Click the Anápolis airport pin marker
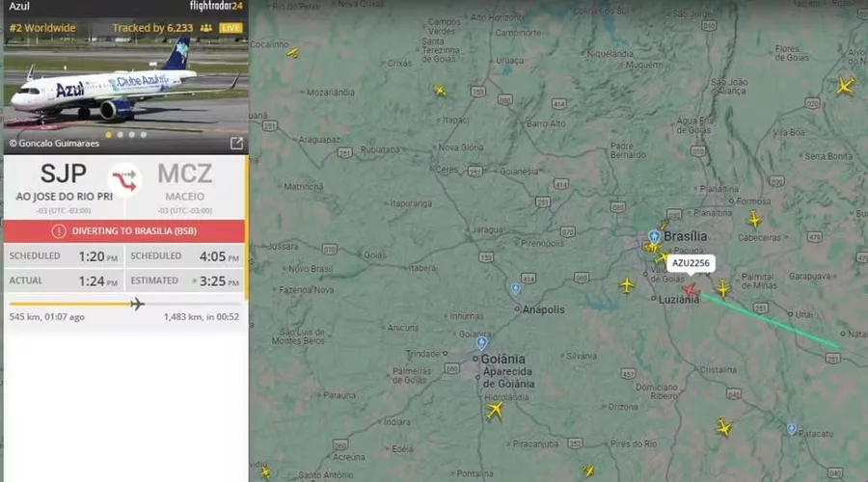 coord(515,288)
